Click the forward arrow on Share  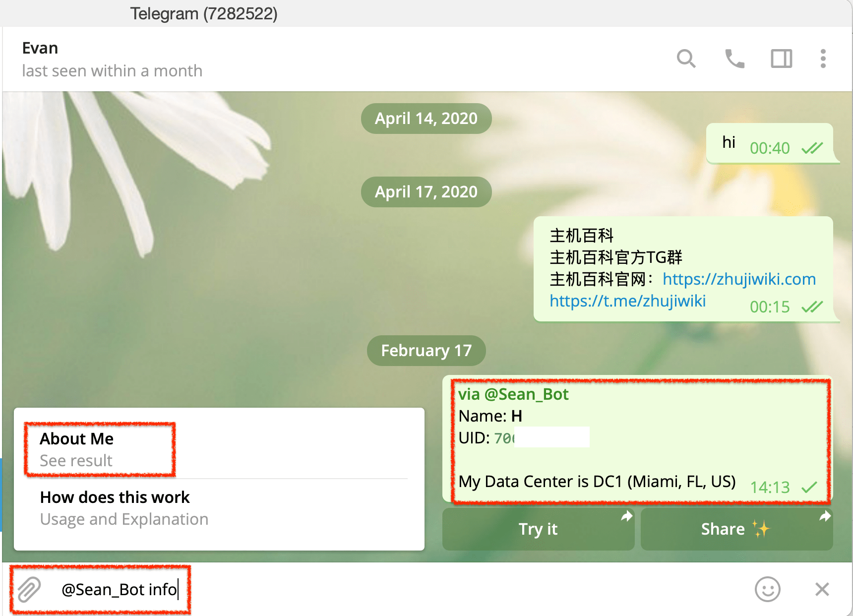[x=825, y=517]
